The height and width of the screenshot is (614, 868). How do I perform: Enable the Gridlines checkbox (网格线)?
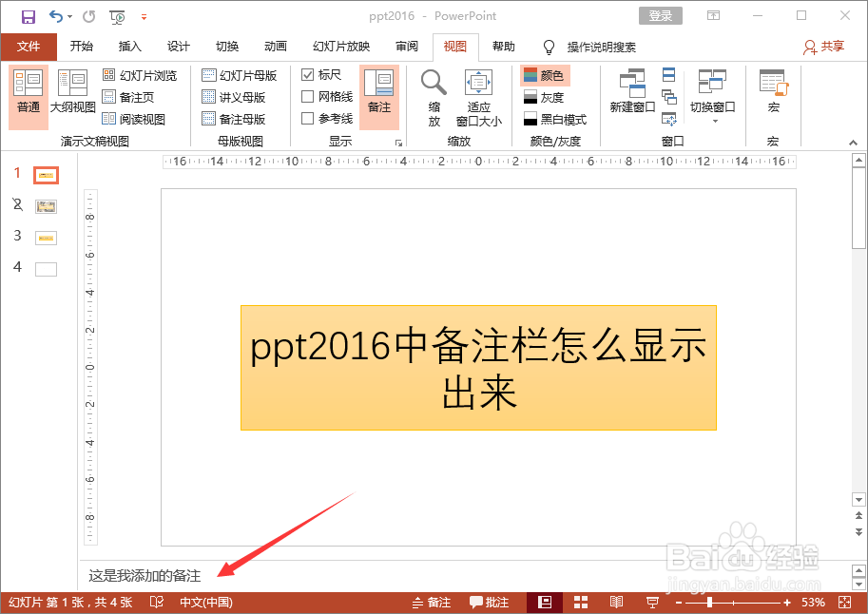pos(309,96)
